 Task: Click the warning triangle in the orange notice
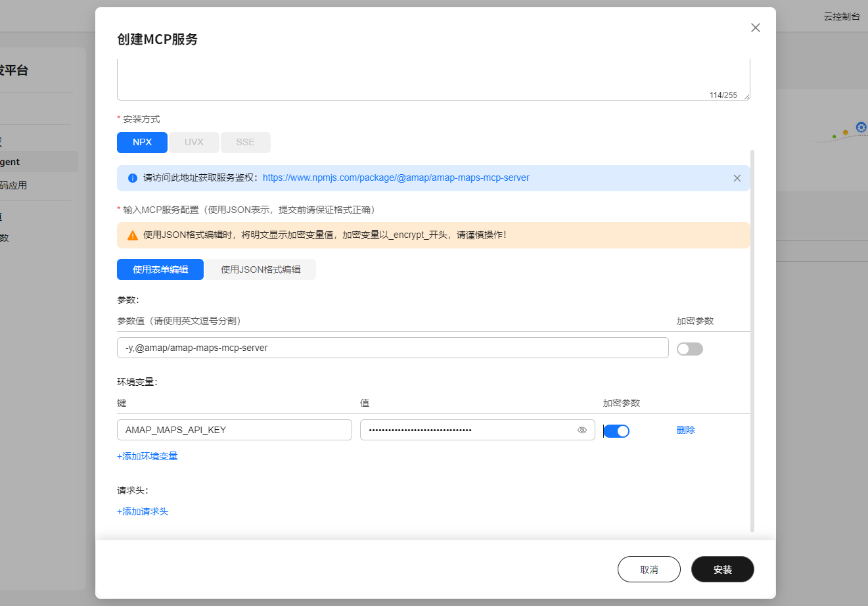132,235
